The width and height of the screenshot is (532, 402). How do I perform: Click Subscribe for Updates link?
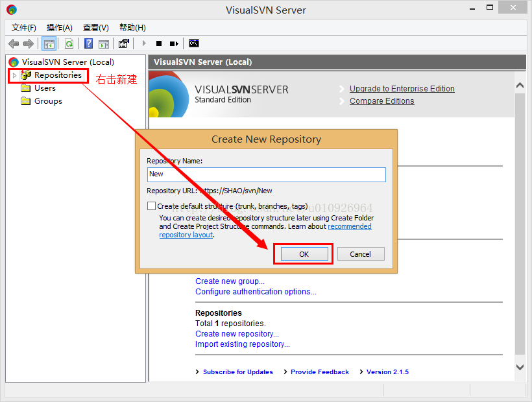tap(238, 372)
